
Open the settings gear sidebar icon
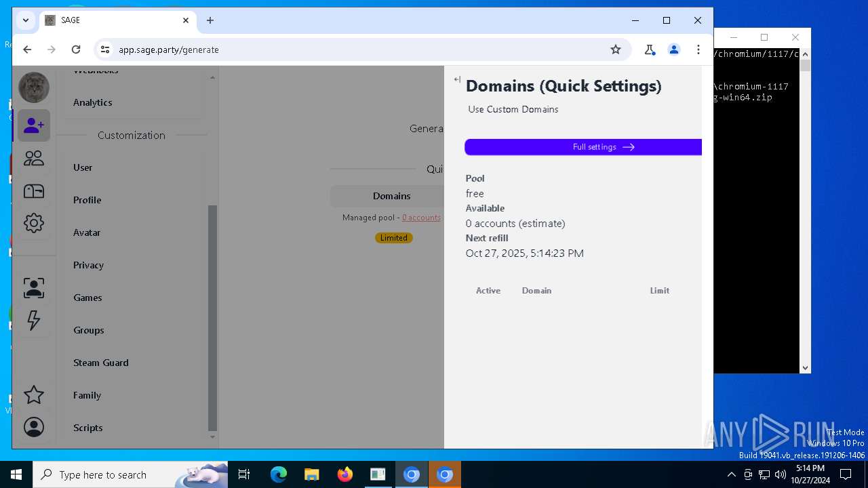pyautogui.click(x=34, y=223)
